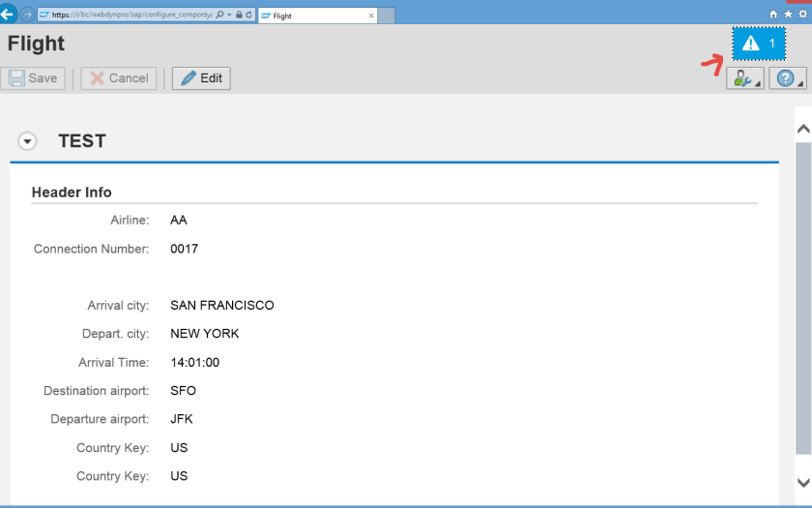This screenshot has width=812, height=508.
Task: Refresh the page in address bar
Action: (249, 15)
